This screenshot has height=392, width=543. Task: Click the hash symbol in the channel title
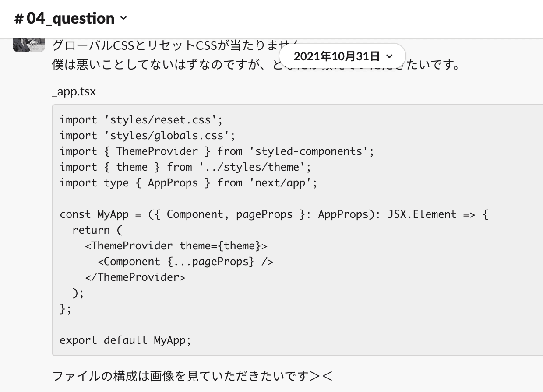(x=18, y=19)
